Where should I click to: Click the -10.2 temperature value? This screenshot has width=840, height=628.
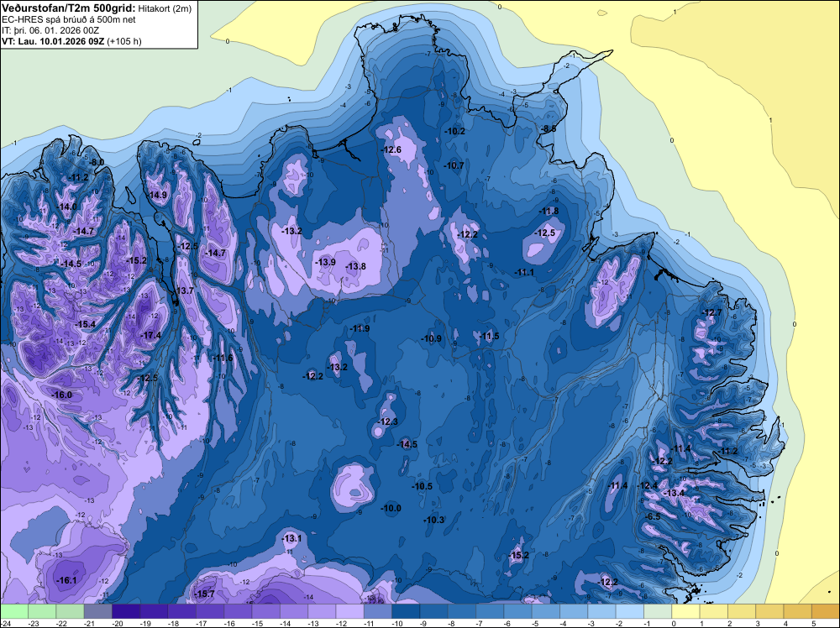454,131
